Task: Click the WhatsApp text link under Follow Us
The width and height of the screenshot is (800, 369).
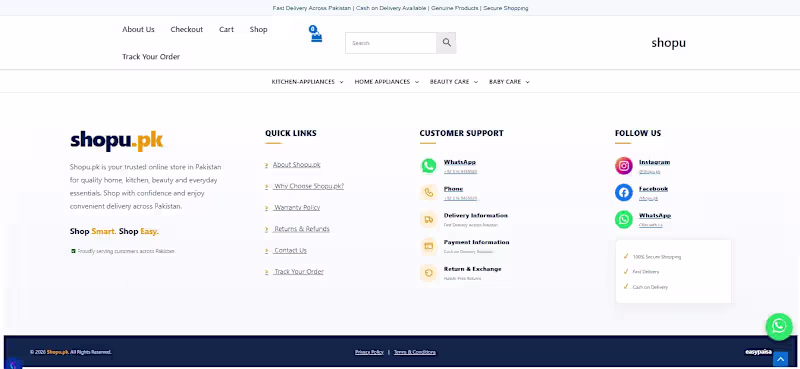Action: pos(655,215)
